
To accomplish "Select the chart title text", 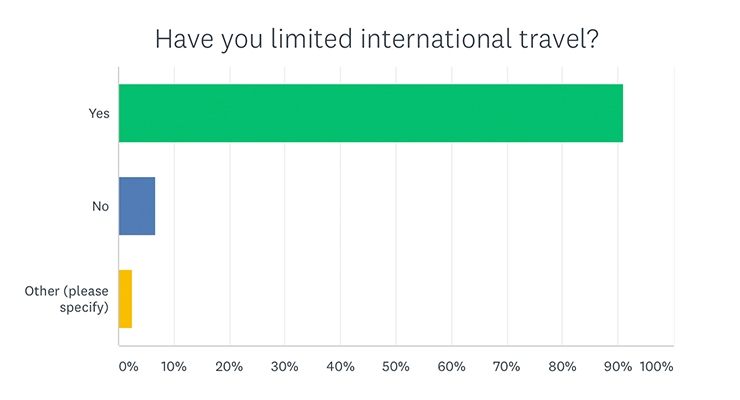I will (x=377, y=39).
